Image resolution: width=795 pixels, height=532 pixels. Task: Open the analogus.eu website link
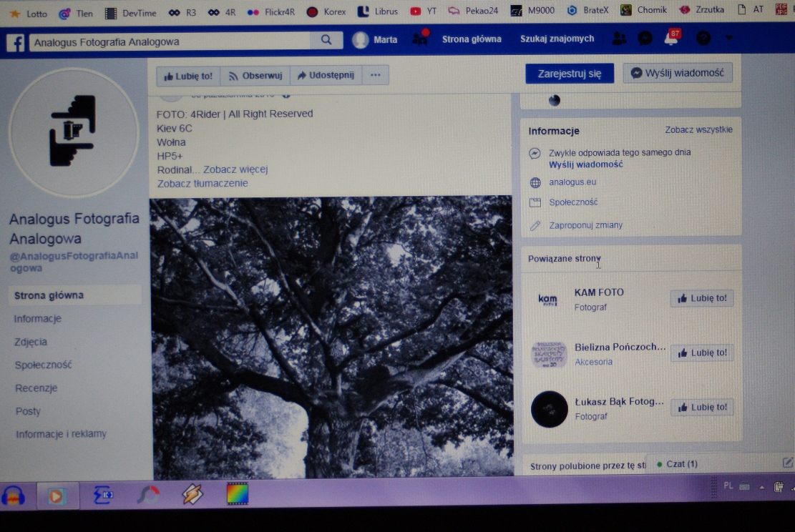[x=572, y=182]
